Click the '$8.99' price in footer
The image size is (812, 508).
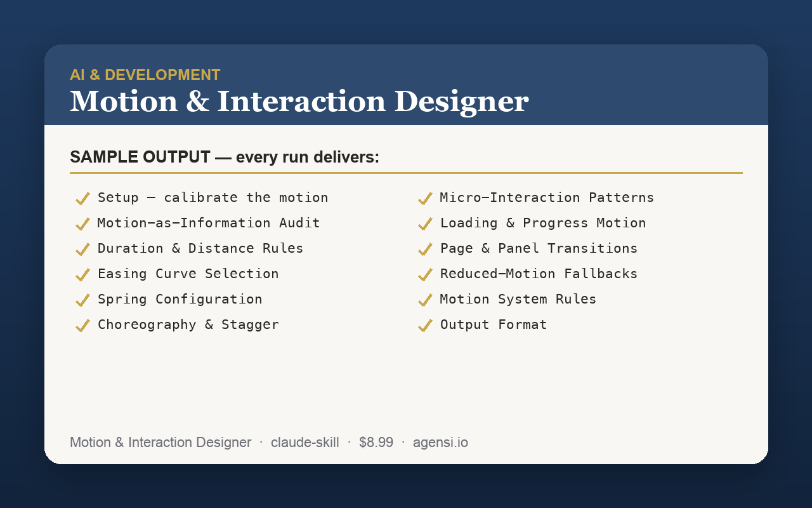click(376, 443)
